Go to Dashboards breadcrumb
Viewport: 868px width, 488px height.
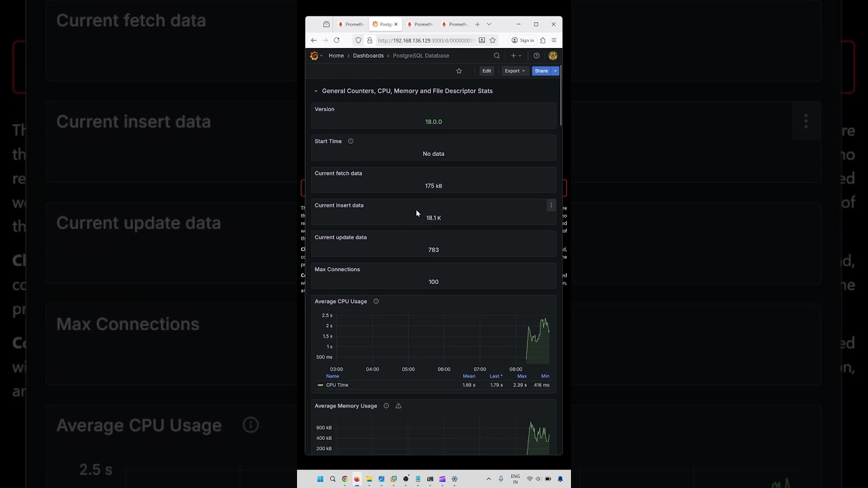[x=368, y=56]
